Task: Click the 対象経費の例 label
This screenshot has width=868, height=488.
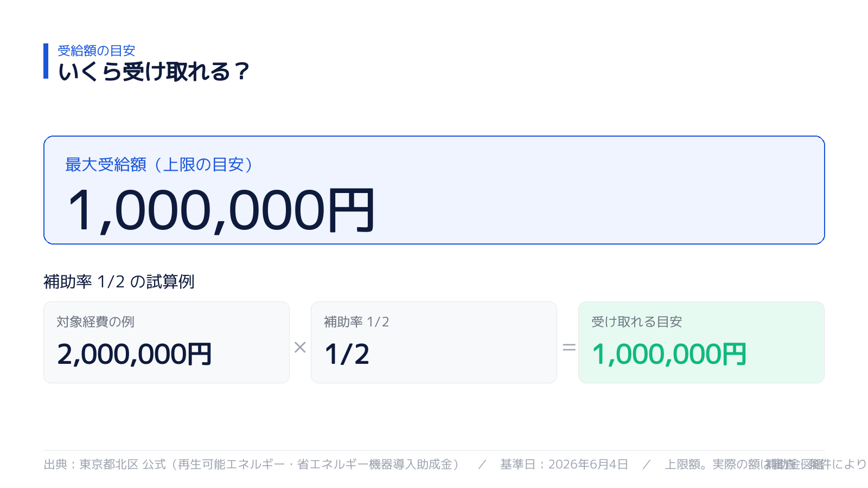Action: click(95, 322)
